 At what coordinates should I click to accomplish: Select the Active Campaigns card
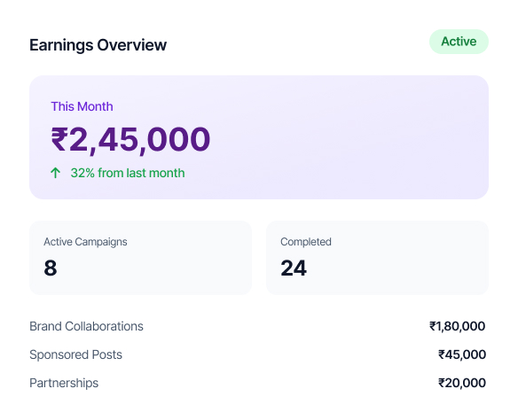coord(140,258)
